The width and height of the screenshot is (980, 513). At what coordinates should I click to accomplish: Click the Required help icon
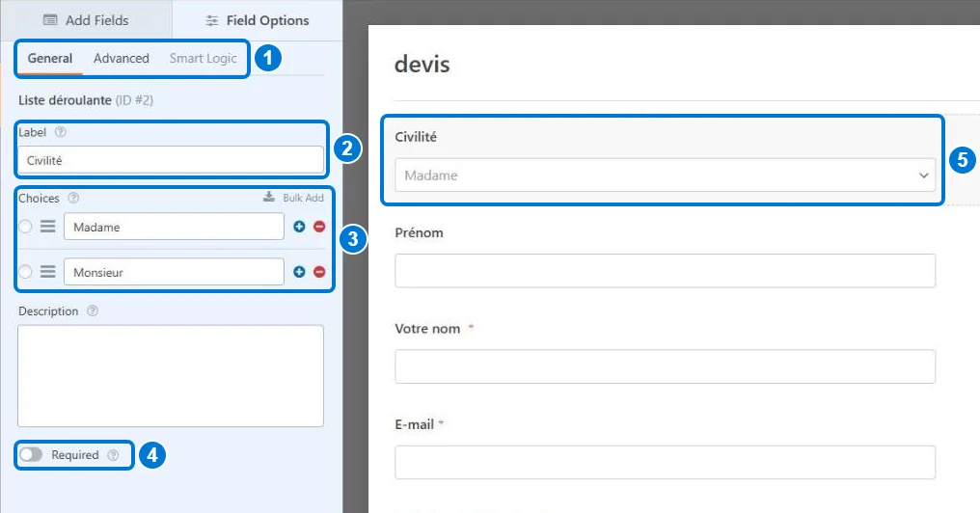(x=113, y=455)
